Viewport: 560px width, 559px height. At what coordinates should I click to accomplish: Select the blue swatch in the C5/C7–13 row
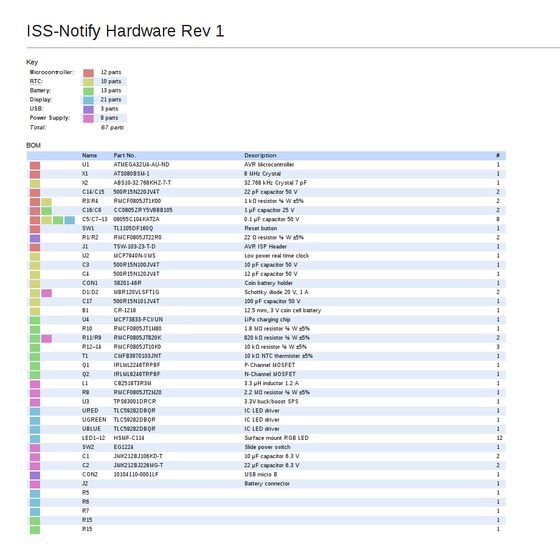point(70,220)
